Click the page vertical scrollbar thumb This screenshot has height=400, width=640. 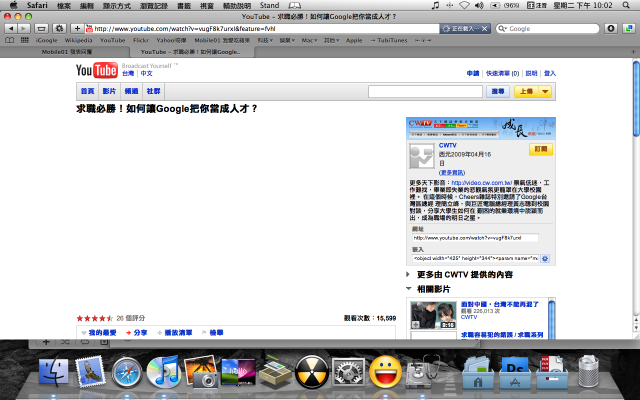coord(636,98)
